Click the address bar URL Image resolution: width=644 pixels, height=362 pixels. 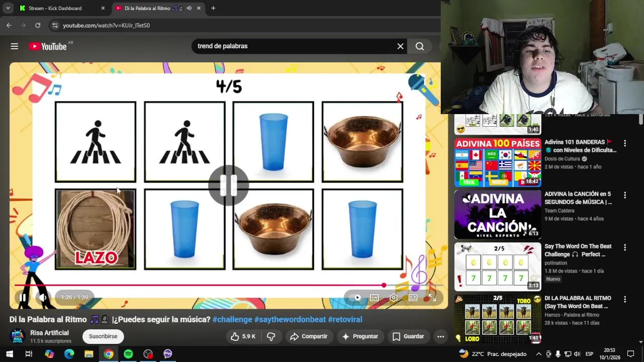coord(106,25)
